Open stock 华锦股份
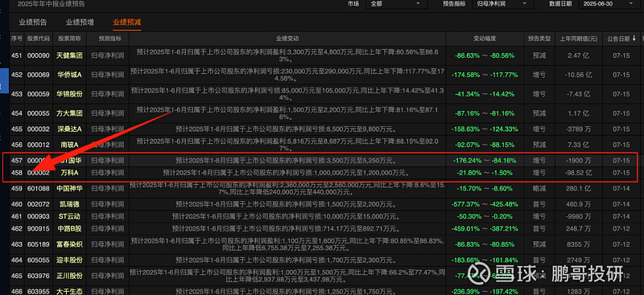The width and height of the screenshot is (644, 295). (x=69, y=94)
